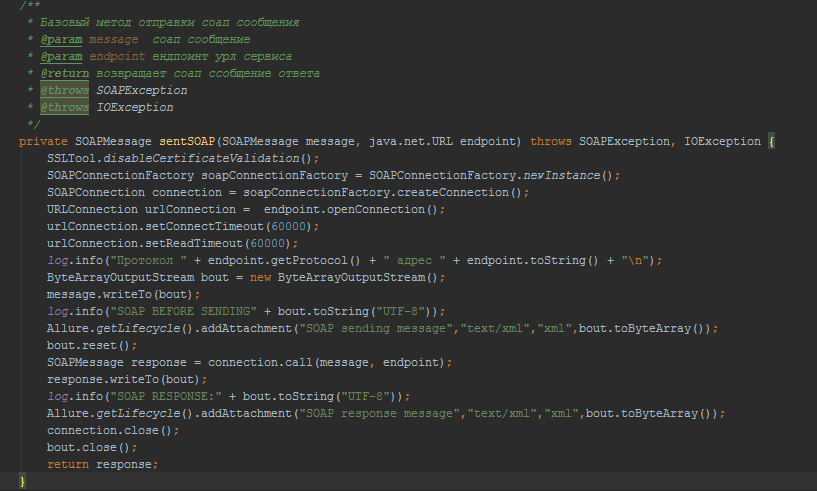Click the @return javadoc tag
The image size is (817, 491).
point(65,73)
